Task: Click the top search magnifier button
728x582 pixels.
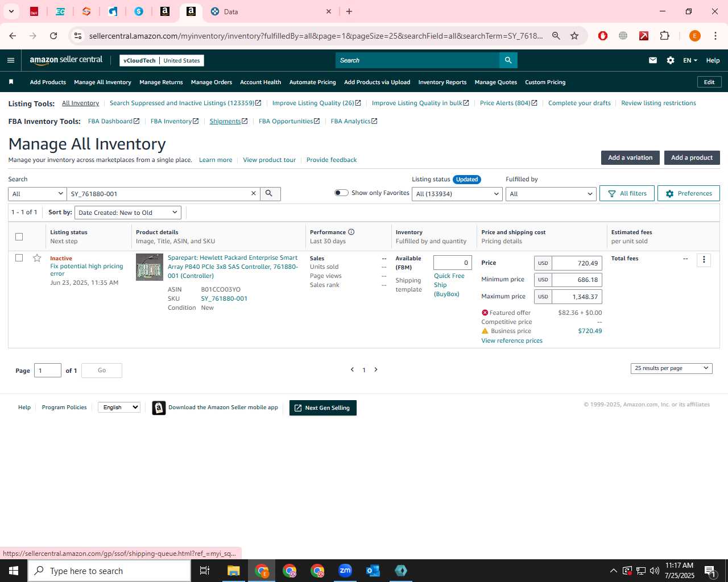Action: coord(508,60)
